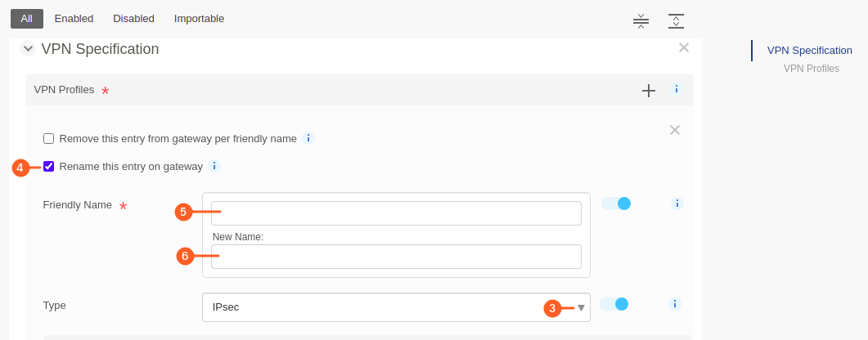
Task: Add a new VPN profile with plus icon
Action: [648, 91]
